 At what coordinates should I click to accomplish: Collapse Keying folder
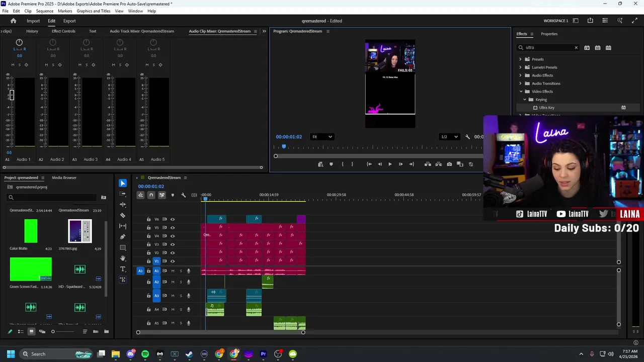525,100
